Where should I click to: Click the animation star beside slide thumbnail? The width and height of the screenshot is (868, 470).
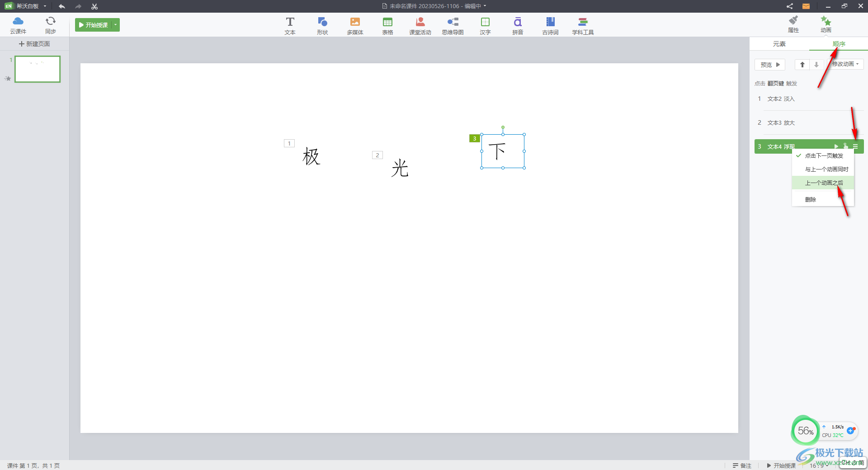pyautogui.click(x=8, y=78)
